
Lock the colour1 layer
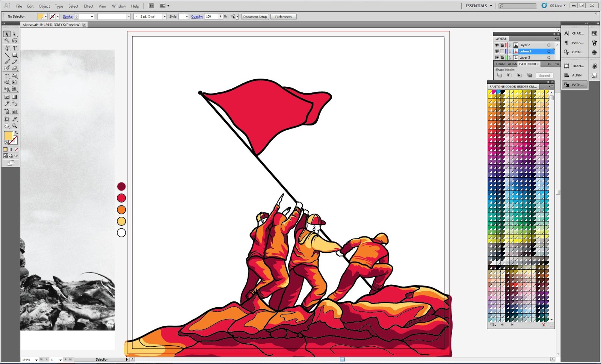click(502, 51)
